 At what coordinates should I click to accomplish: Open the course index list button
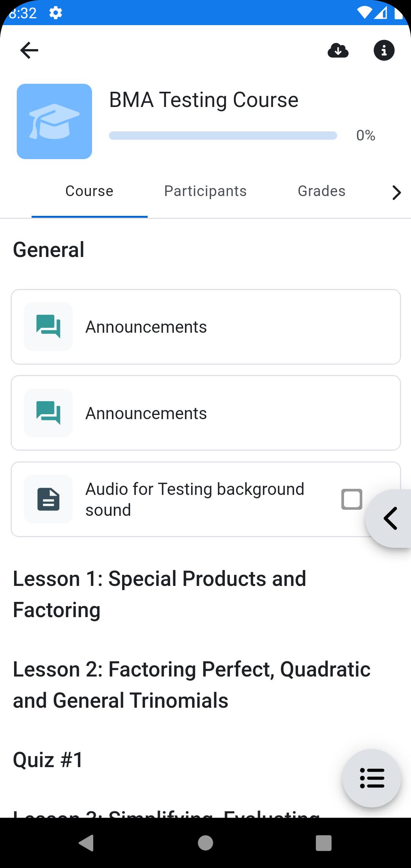372,778
